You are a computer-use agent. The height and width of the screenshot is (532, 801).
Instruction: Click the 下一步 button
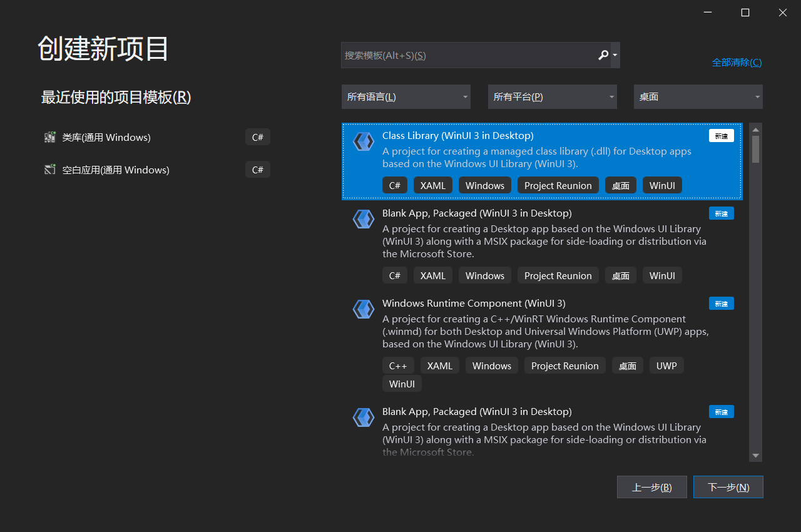728,487
